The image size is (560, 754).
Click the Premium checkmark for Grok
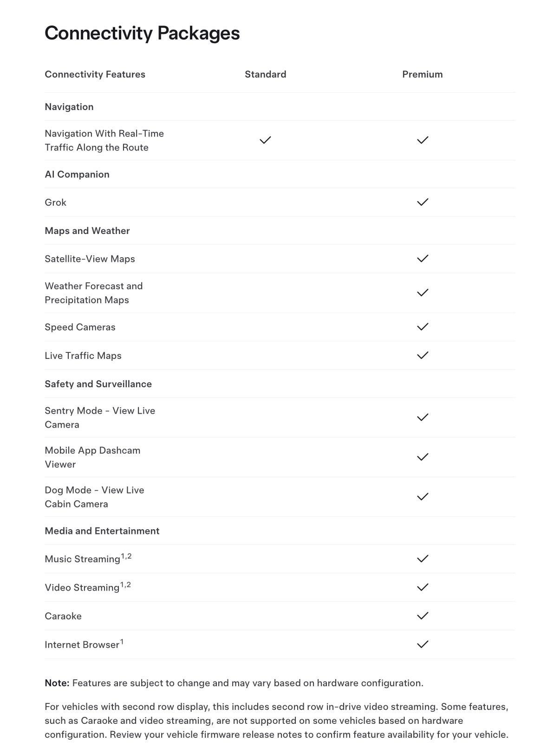tap(423, 202)
